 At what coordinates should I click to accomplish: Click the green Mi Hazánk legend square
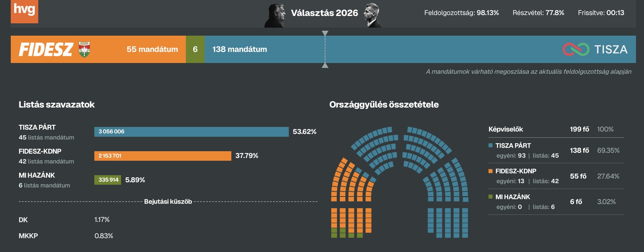490,197
